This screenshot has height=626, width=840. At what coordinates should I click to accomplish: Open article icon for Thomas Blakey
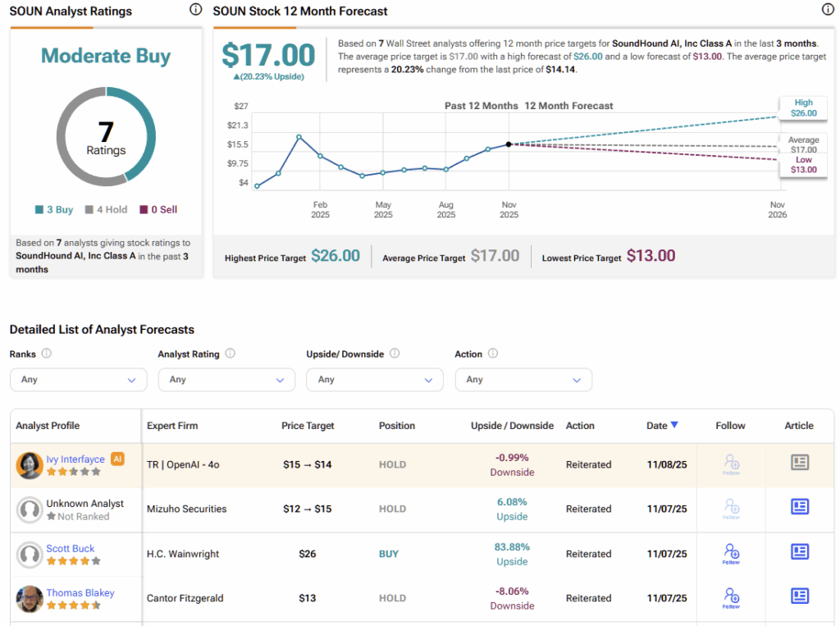coord(800,596)
